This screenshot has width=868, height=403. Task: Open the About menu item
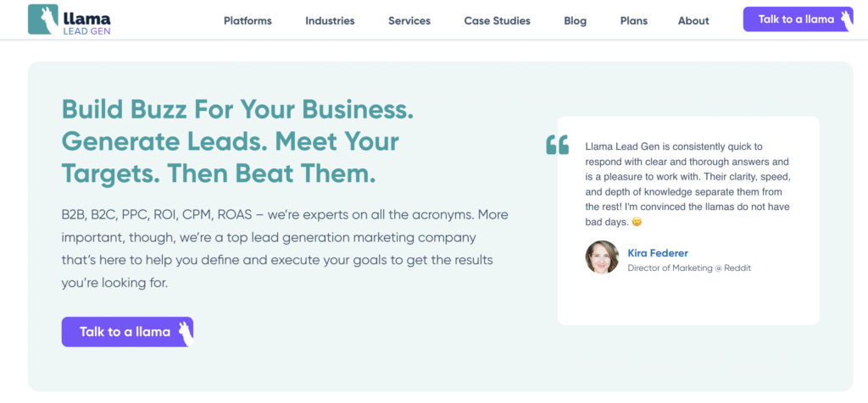(693, 21)
